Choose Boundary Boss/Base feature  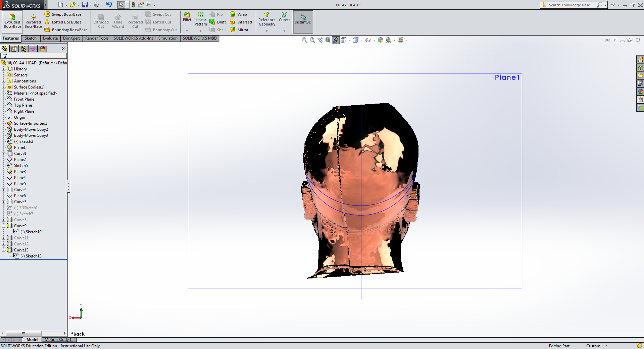point(66,30)
